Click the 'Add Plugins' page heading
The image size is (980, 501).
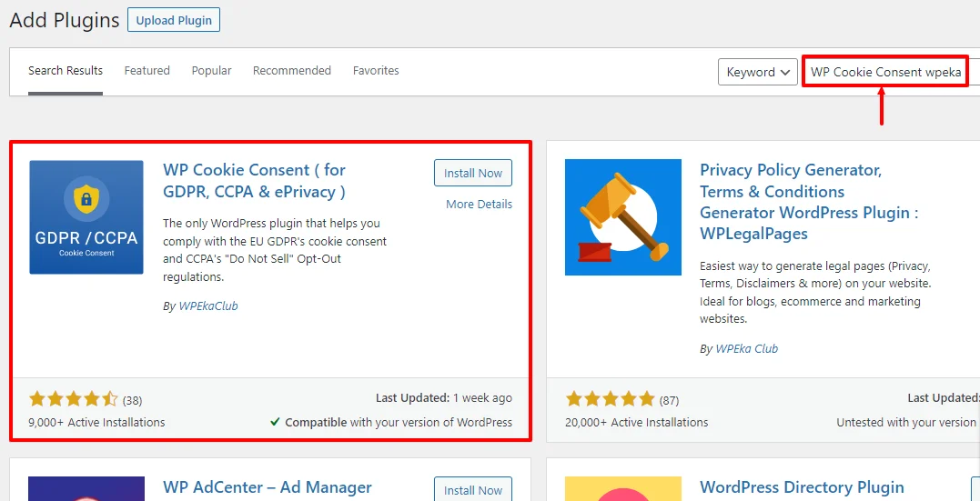[65, 20]
